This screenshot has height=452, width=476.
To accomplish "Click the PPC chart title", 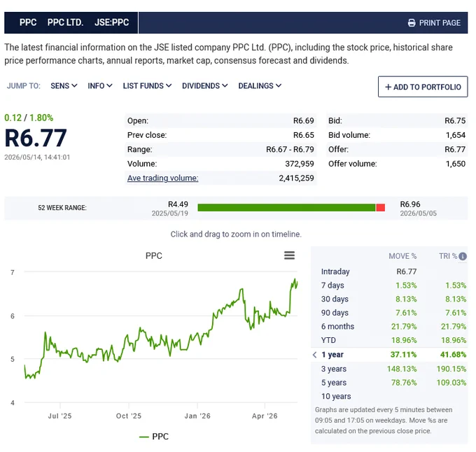I will (153, 255).
